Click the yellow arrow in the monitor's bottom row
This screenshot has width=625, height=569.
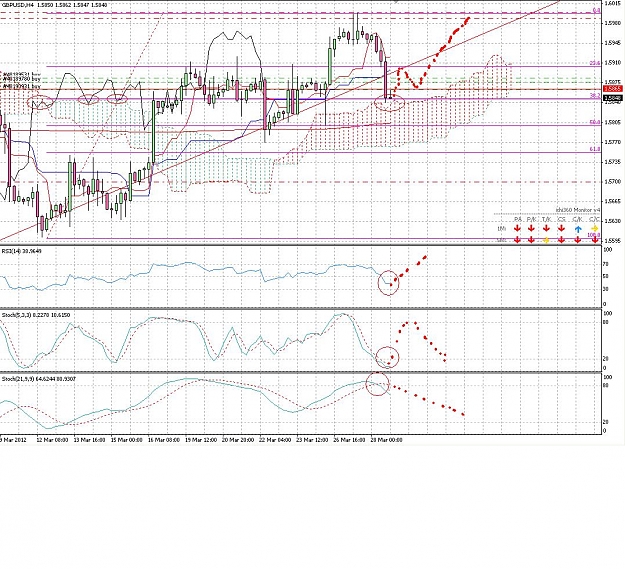[x=546, y=240]
